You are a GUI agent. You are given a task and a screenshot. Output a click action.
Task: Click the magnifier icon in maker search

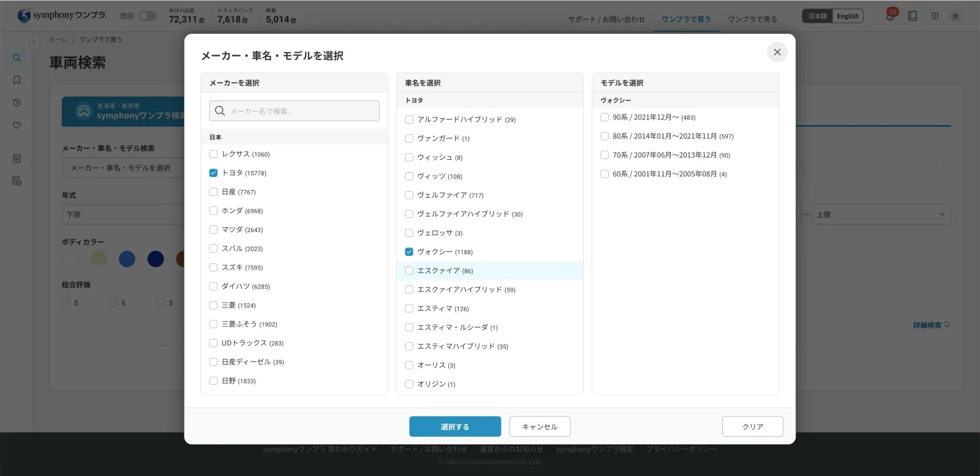click(x=220, y=111)
